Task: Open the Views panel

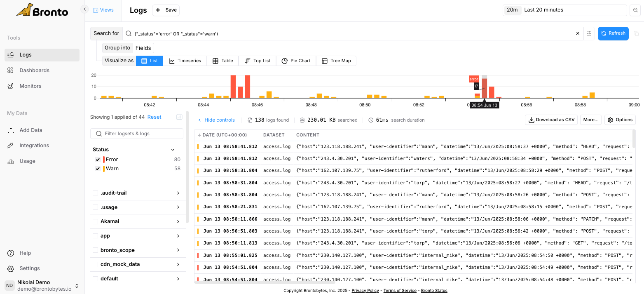Action: pos(103,10)
